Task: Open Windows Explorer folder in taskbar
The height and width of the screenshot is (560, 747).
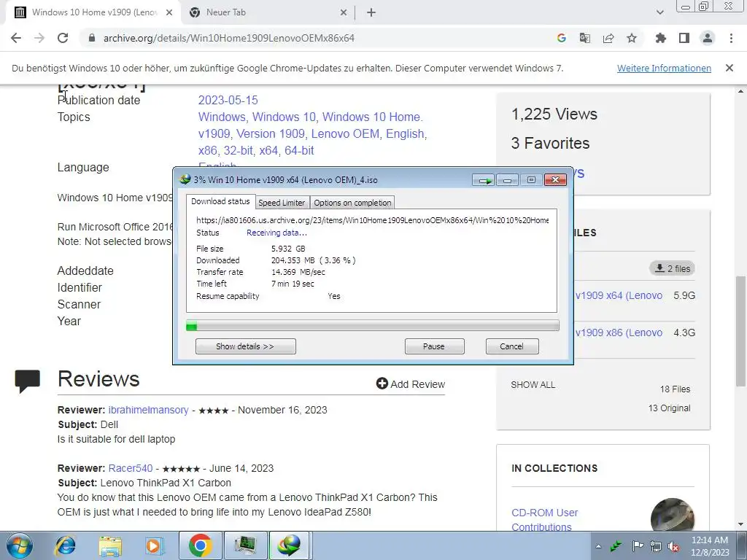Action: tap(110, 545)
